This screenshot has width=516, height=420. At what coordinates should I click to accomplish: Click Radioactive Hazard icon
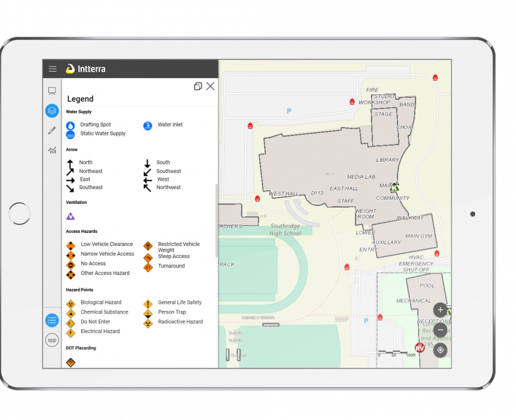pyautogui.click(x=148, y=323)
